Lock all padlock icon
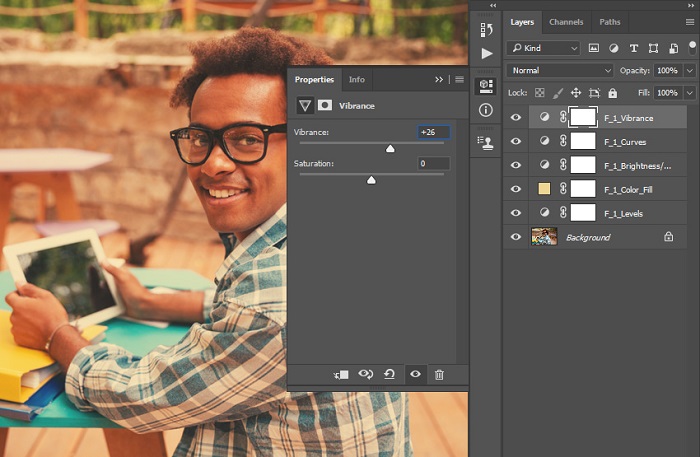Viewport: 700px width, 457px height. click(612, 93)
